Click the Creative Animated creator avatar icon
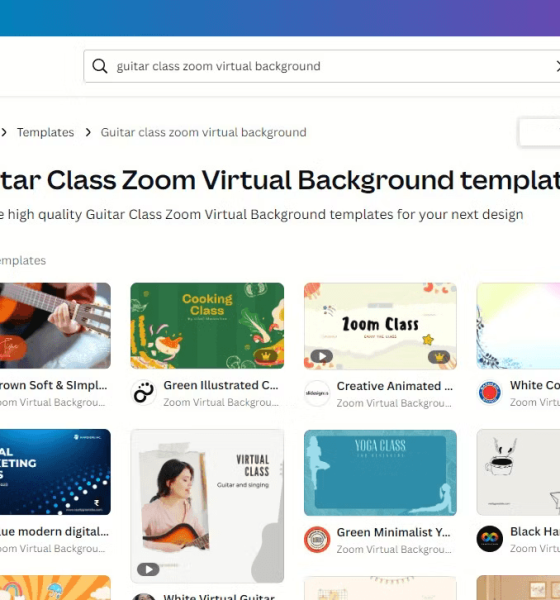 click(317, 393)
